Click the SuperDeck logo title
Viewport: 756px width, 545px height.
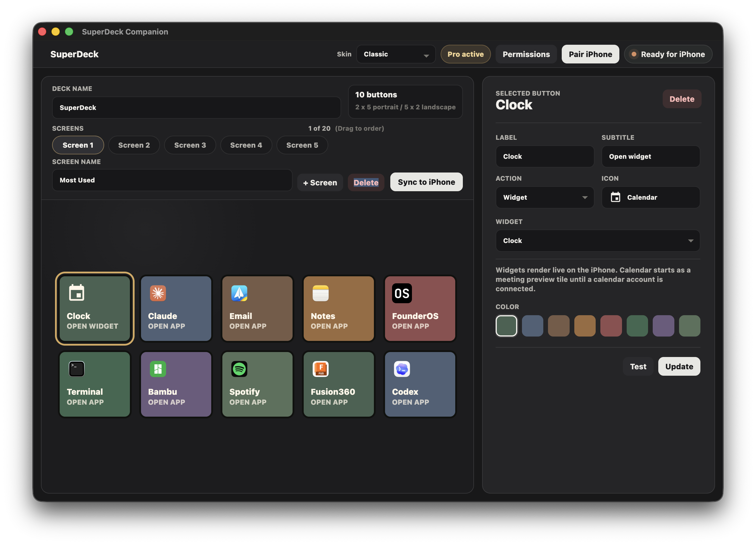[74, 54]
